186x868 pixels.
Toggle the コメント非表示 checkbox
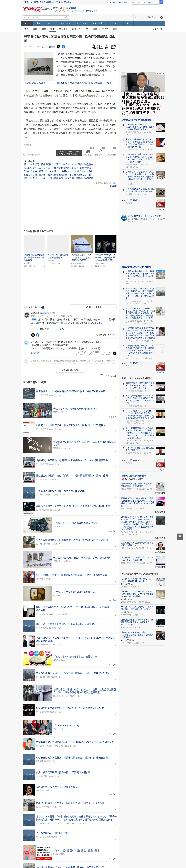coord(102,376)
